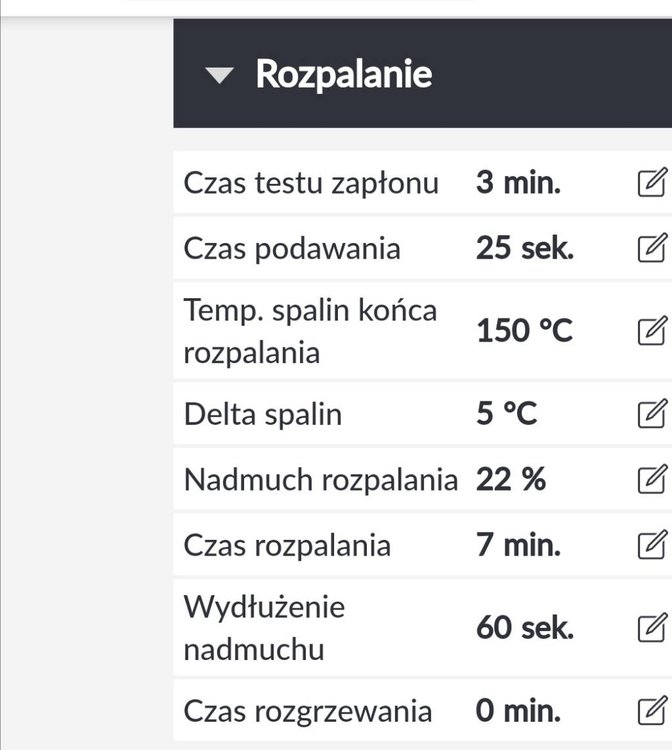Click the Wydłużenie nadmuchu row label
672x750 pixels.
tap(264, 628)
